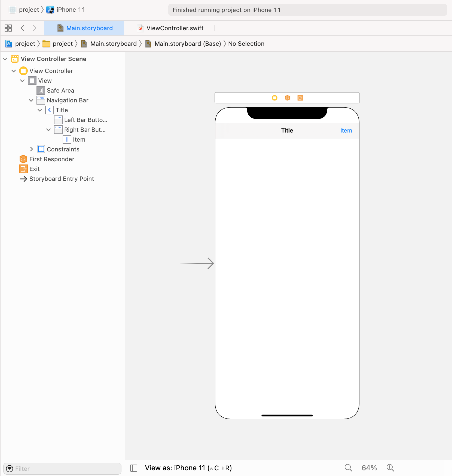This screenshot has width=452, height=476.
Task: Click the First Responder icon in the outline
Action: point(23,159)
